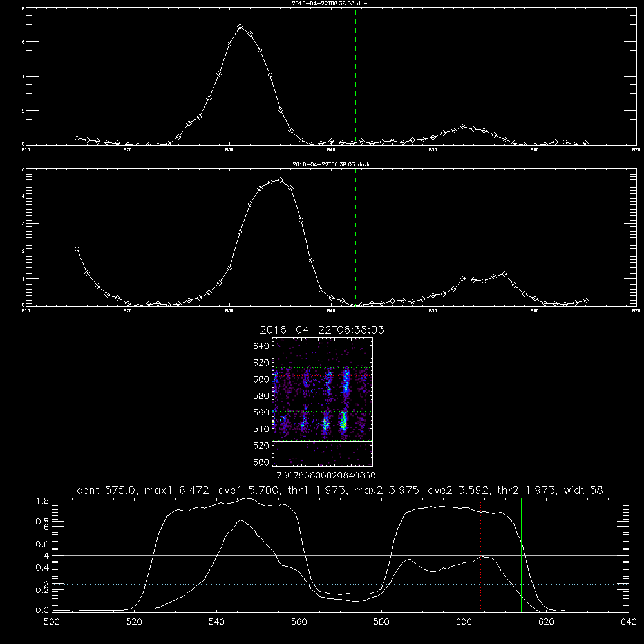Click the 810 label on dawn plot x-axis
This screenshot has width=644, height=644.
point(26,150)
